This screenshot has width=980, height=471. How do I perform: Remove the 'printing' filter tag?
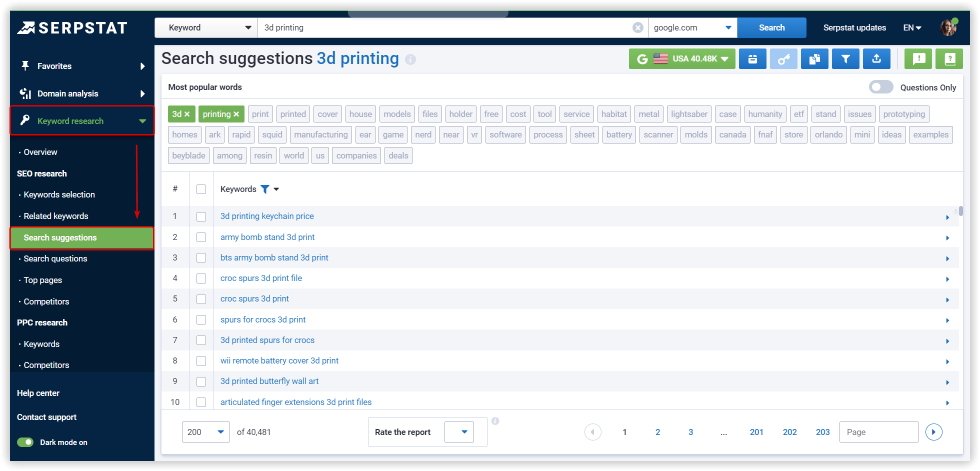236,114
